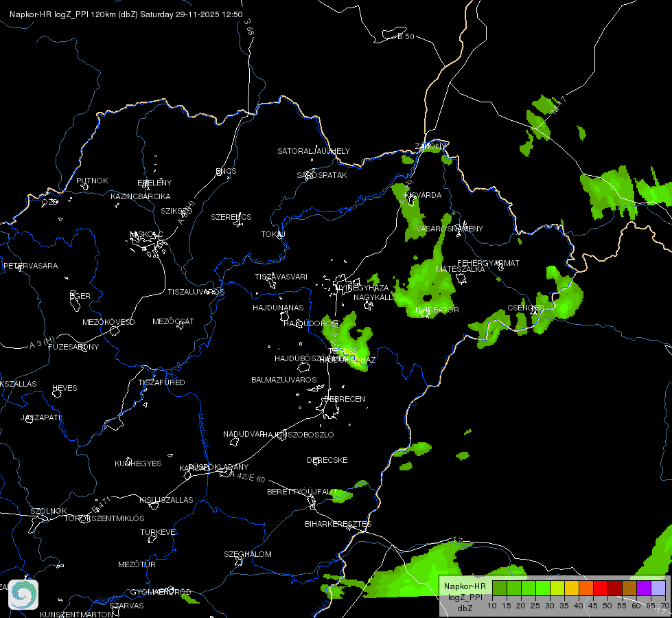Click the PUTNOK city label
The height and width of the screenshot is (618, 672).
pyautogui.click(x=92, y=181)
